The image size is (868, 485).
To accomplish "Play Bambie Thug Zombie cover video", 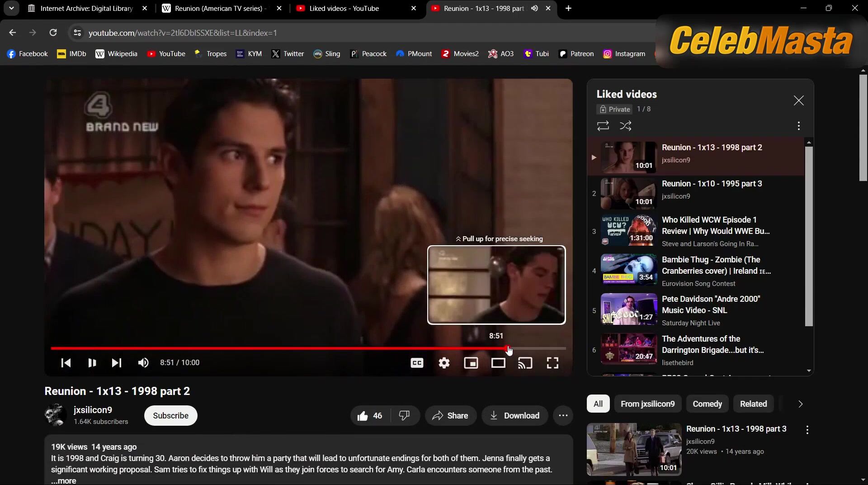I will point(696,271).
